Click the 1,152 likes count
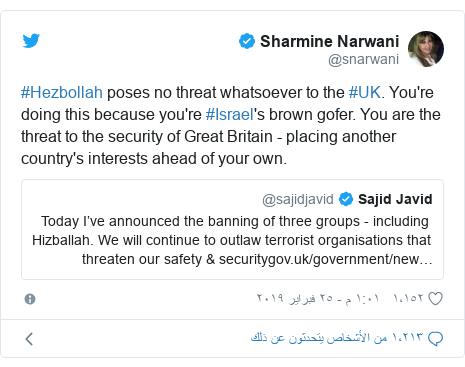The width and height of the screenshot is (465, 367). pos(408,298)
